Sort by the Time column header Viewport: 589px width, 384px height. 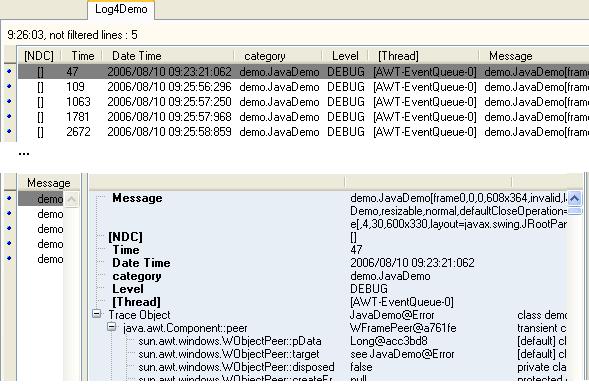pyautogui.click(x=83, y=56)
